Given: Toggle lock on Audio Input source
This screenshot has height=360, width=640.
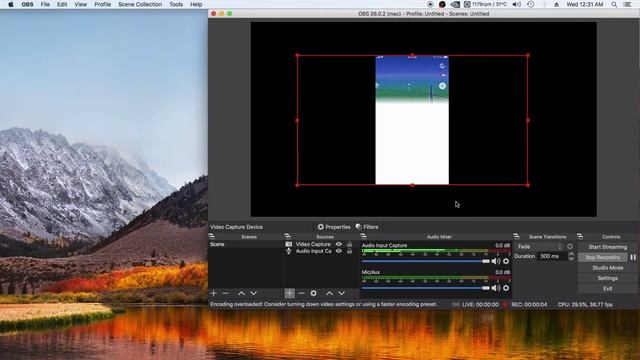Looking at the screenshot, I should (349, 251).
